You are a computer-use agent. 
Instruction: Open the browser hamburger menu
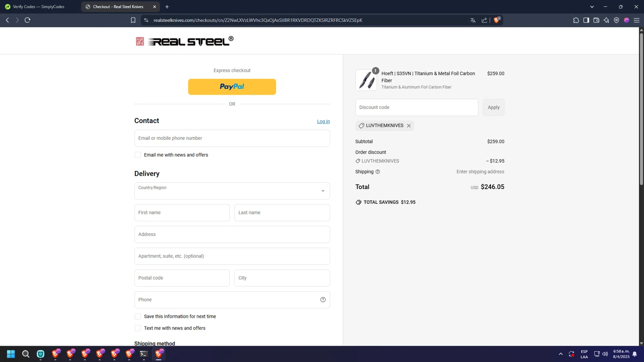coord(637,20)
